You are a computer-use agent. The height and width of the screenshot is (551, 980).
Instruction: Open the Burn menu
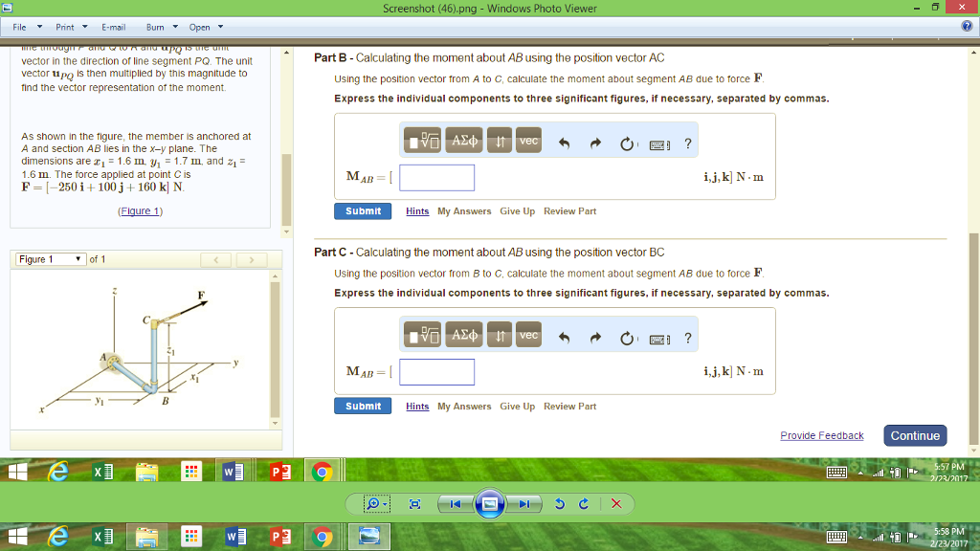tap(158, 27)
